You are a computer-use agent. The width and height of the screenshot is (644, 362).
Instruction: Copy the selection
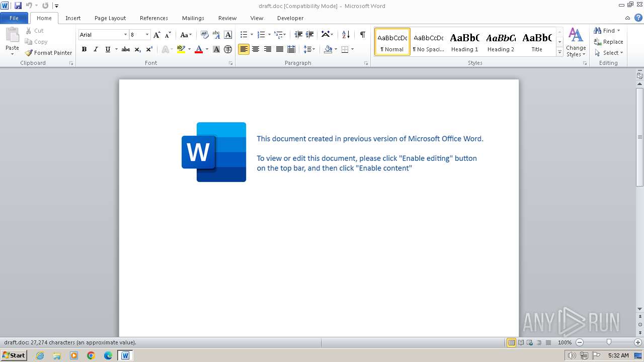click(36, 42)
